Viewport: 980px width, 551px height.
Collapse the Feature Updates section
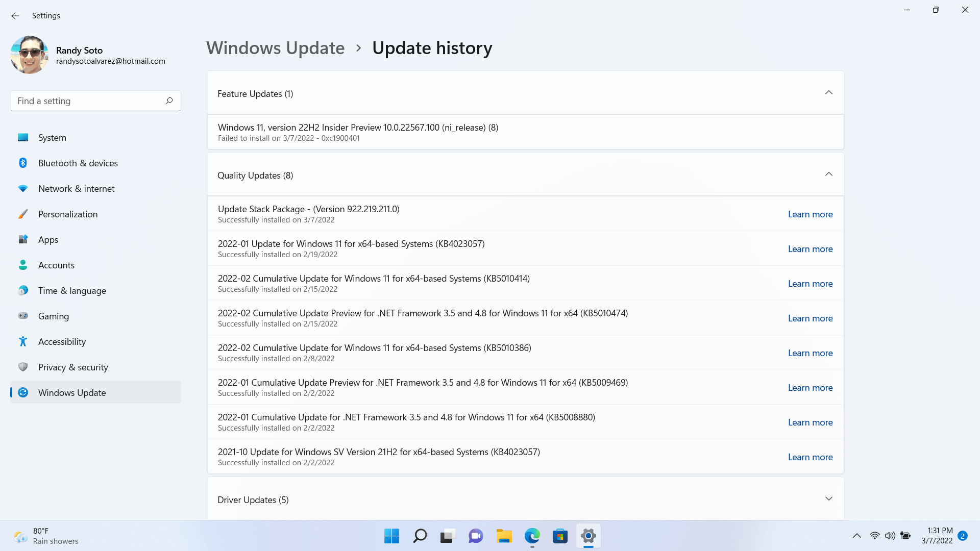click(x=829, y=93)
